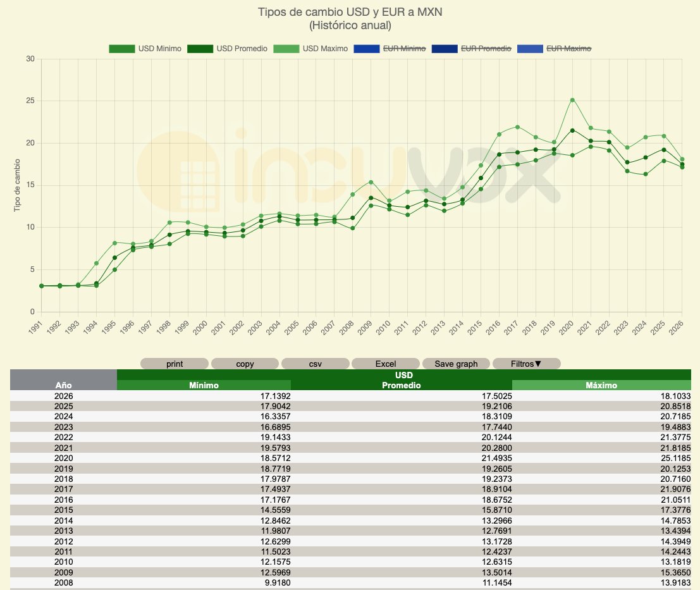The width and height of the screenshot is (700, 590).
Task: Click the 1991 starting data point
Action: coord(42,286)
